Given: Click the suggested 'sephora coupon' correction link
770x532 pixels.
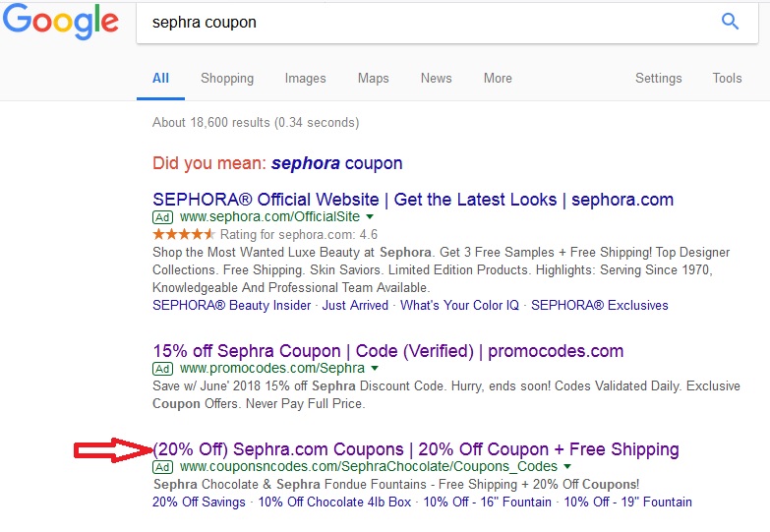Looking at the screenshot, I should pos(336,163).
